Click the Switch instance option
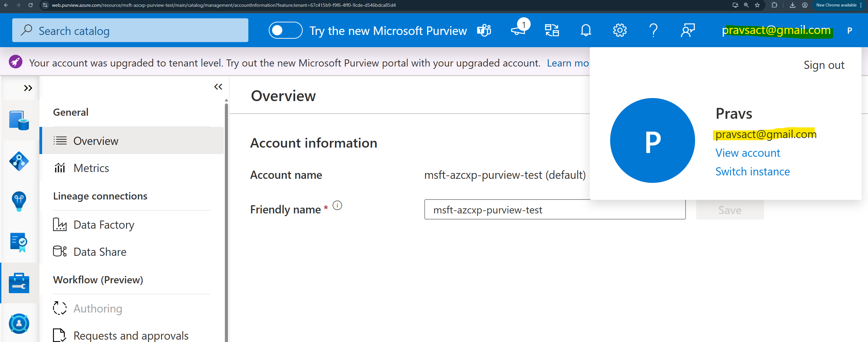Image resolution: width=868 pixels, height=342 pixels. (x=753, y=171)
